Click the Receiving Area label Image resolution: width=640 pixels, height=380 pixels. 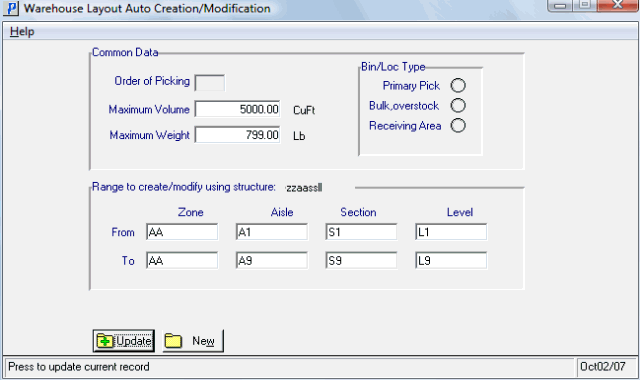405,126
